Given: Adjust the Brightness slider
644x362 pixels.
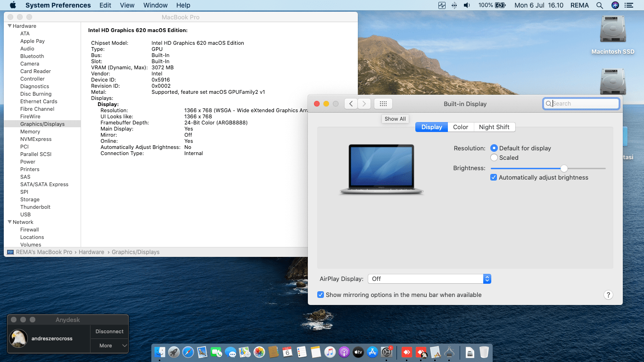Looking at the screenshot, I should 564,168.
